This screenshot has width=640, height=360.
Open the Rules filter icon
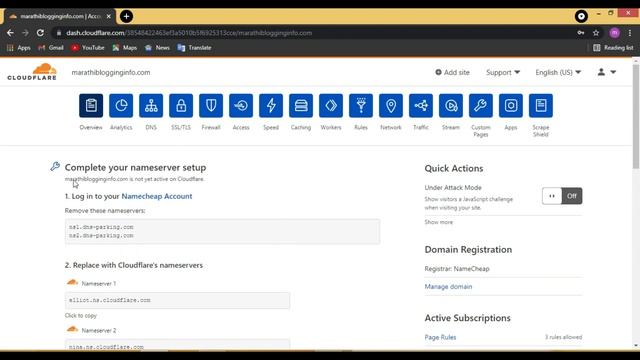coord(361,105)
